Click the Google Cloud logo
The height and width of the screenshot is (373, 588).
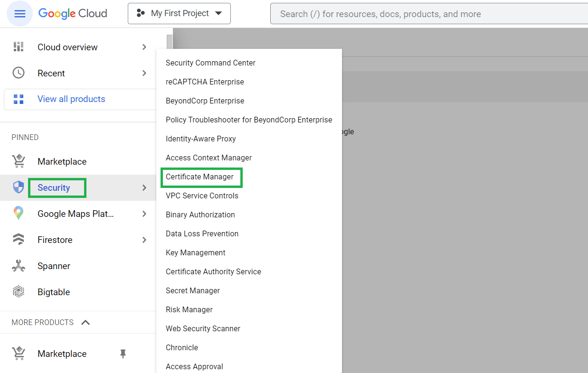73,13
